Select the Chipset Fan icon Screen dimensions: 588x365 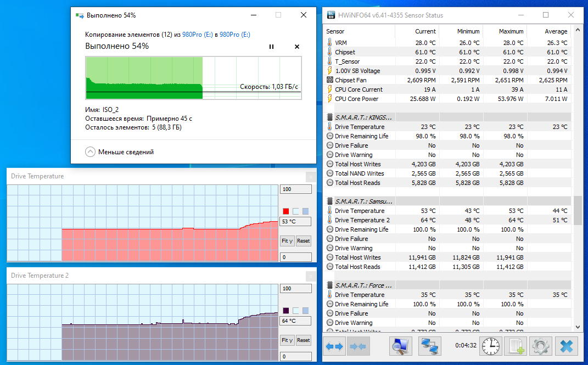[x=329, y=80]
